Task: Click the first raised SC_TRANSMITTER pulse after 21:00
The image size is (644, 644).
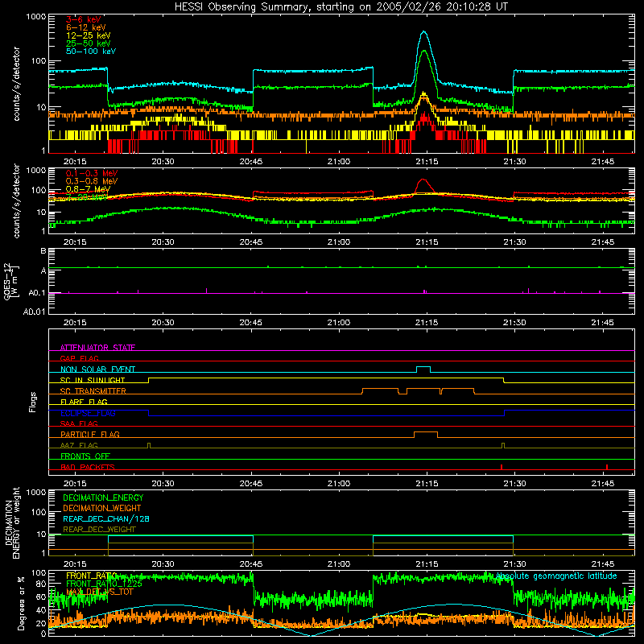Action: 380,389
